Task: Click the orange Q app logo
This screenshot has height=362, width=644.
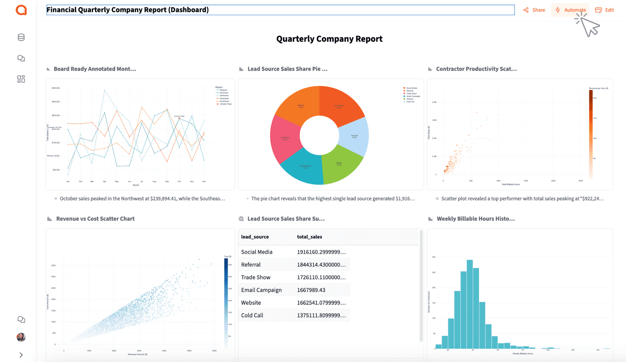Action: pyautogui.click(x=21, y=10)
